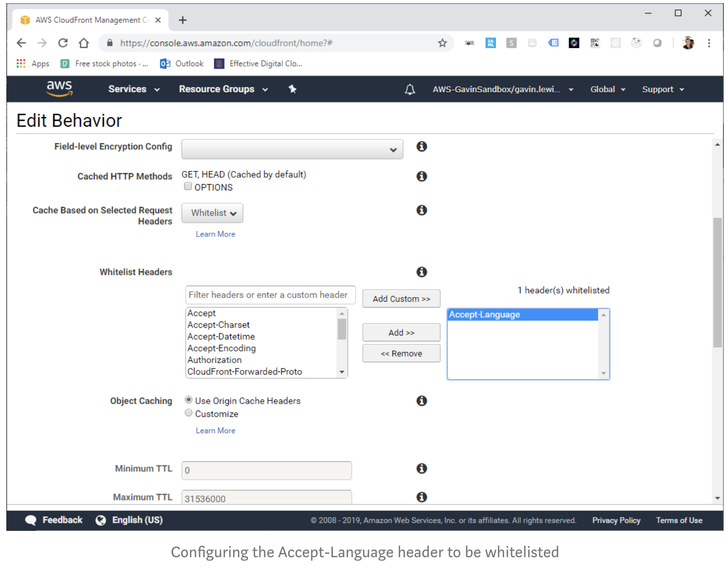
Task: Click the main page vertical scrollbar thumb
Action: (717, 282)
